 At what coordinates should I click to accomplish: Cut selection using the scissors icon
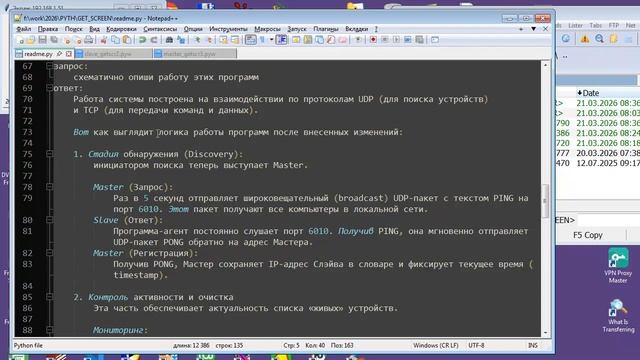pos(103,40)
